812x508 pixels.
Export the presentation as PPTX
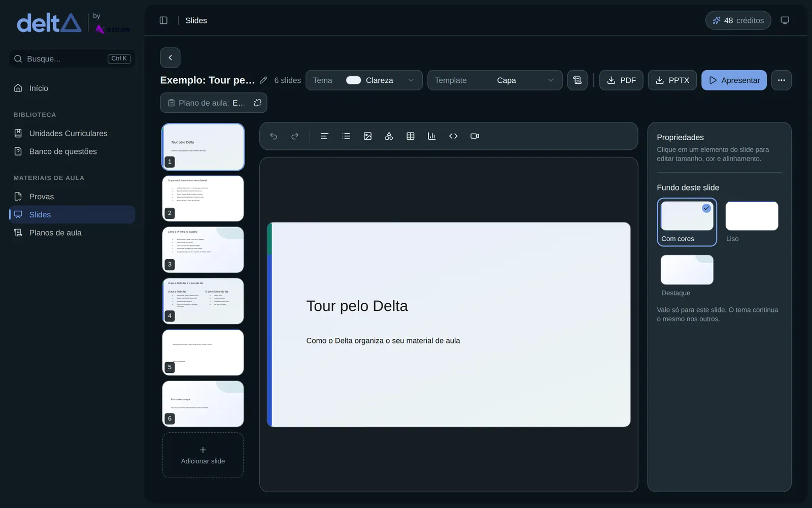[672, 80]
